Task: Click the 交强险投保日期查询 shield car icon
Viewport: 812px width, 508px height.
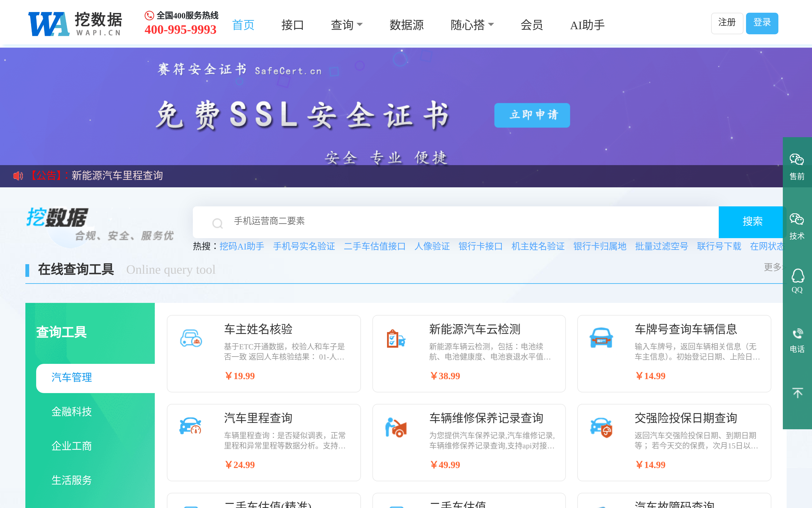Action: (601, 427)
